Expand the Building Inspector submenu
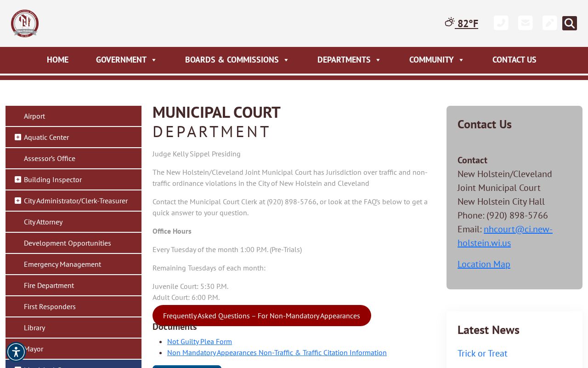Viewport: 588px width, 368px height. [18, 179]
